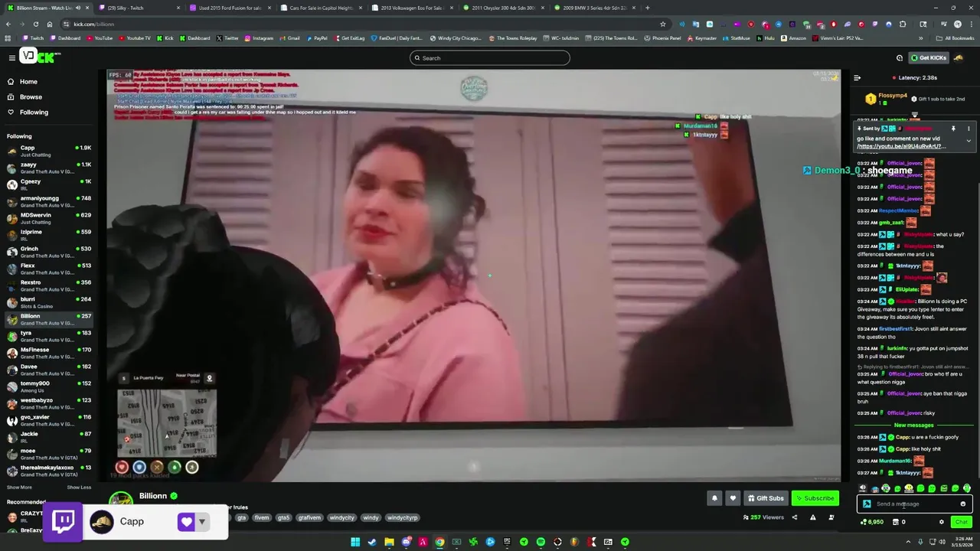Open followed channel Cgeezy

49,184
